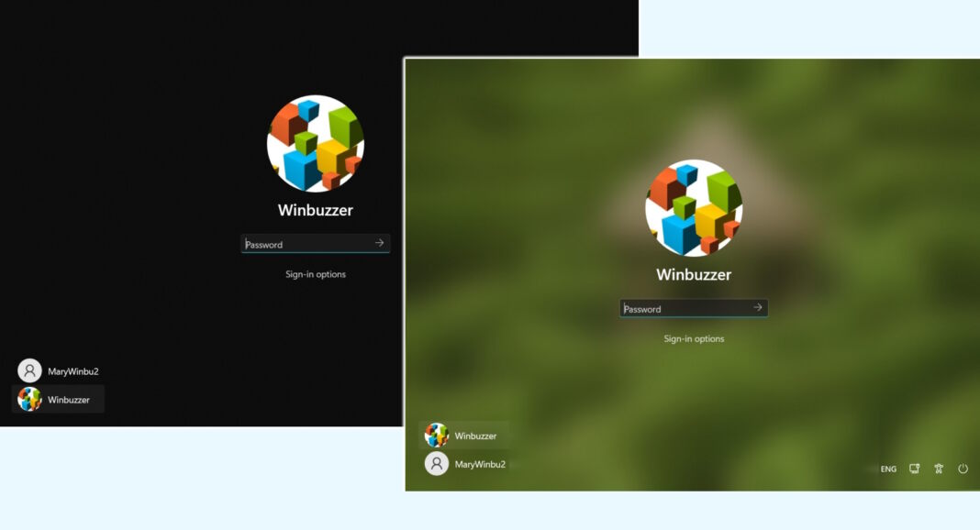Submit password with arrow button on dark screen
Image resolution: width=980 pixels, height=530 pixels.
379,244
